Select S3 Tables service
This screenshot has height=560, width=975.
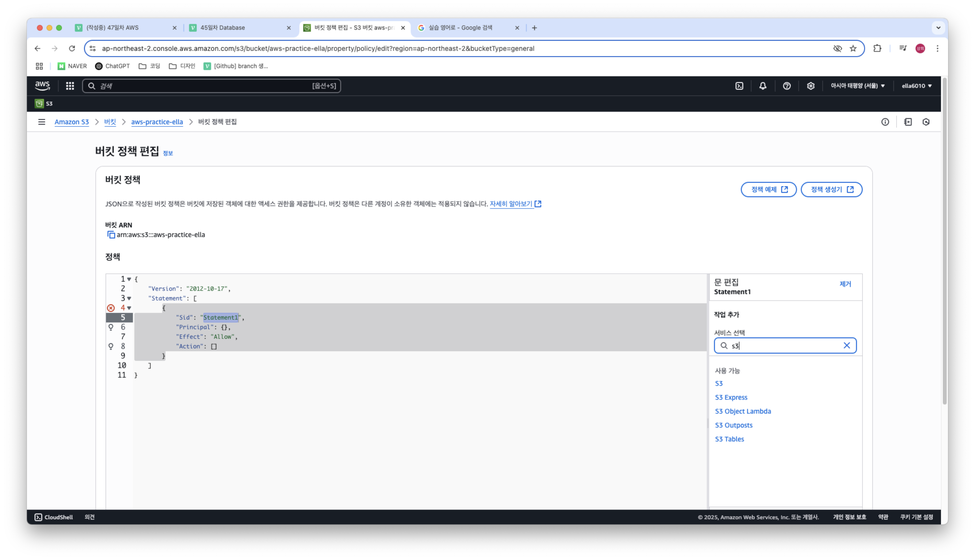coord(729,439)
